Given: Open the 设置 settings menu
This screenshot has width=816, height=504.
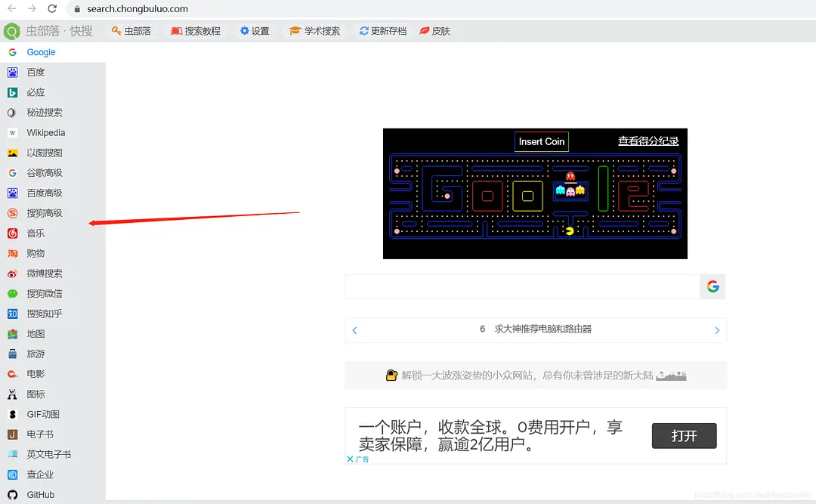Looking at the screenshot, I should pos(255,31).
